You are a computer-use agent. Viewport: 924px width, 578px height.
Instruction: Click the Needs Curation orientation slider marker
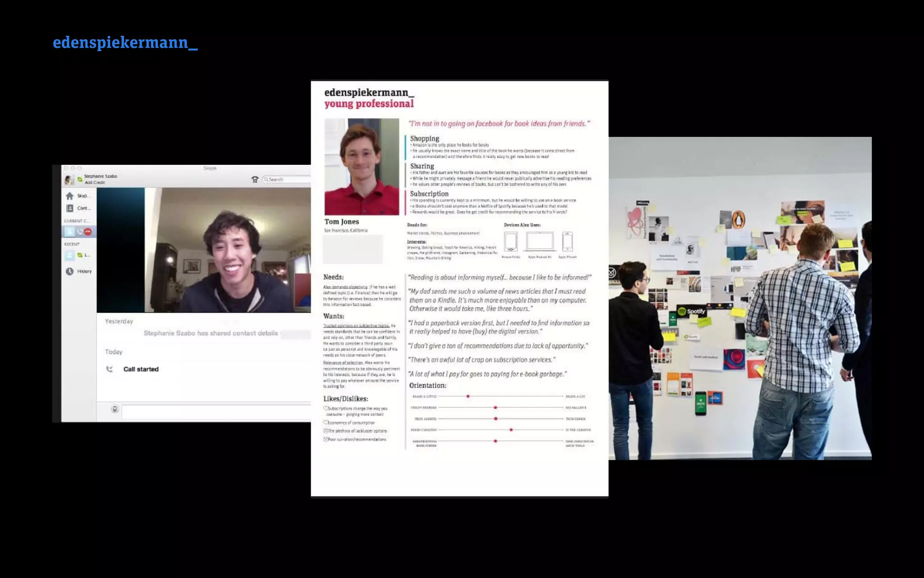coord(511,430)
